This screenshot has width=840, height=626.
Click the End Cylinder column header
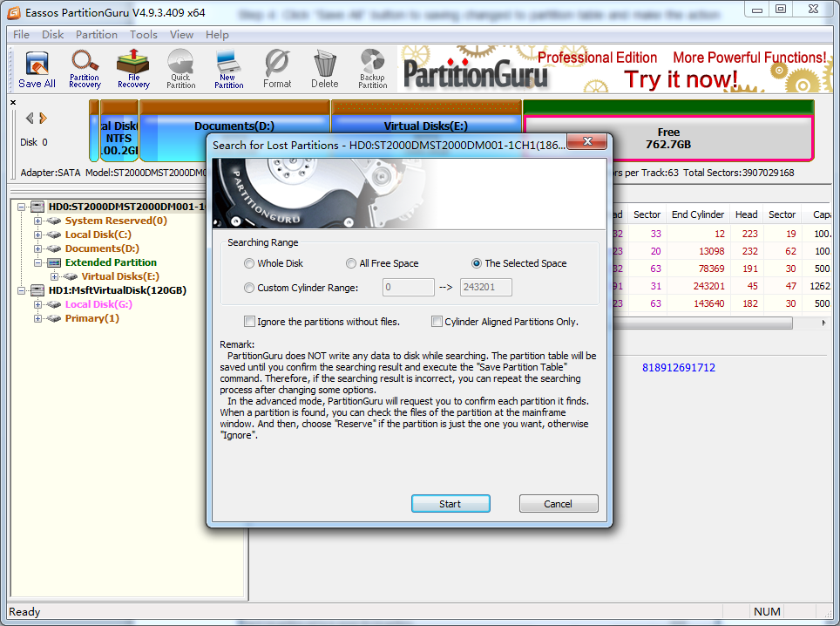coord(698,214)
